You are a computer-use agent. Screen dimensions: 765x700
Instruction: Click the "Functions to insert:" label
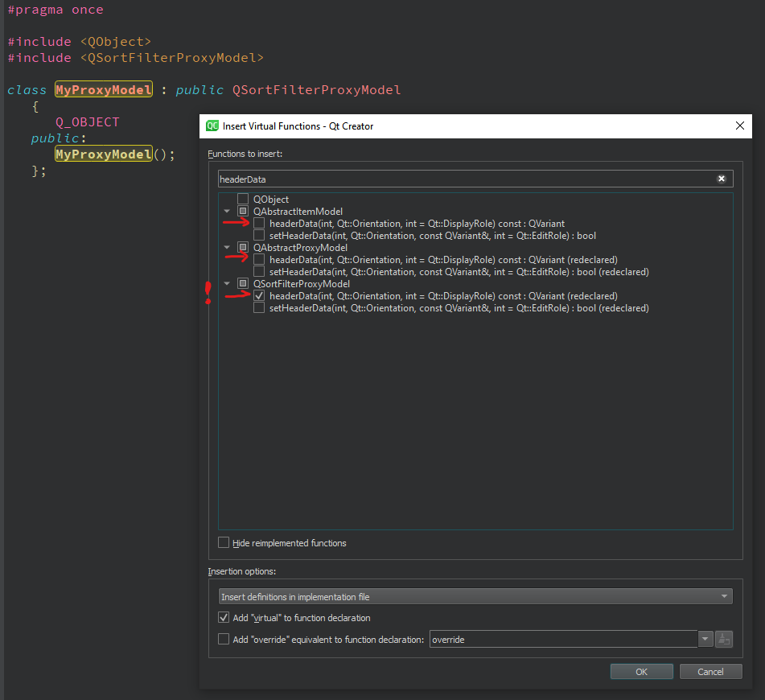(x=245, y=154)
